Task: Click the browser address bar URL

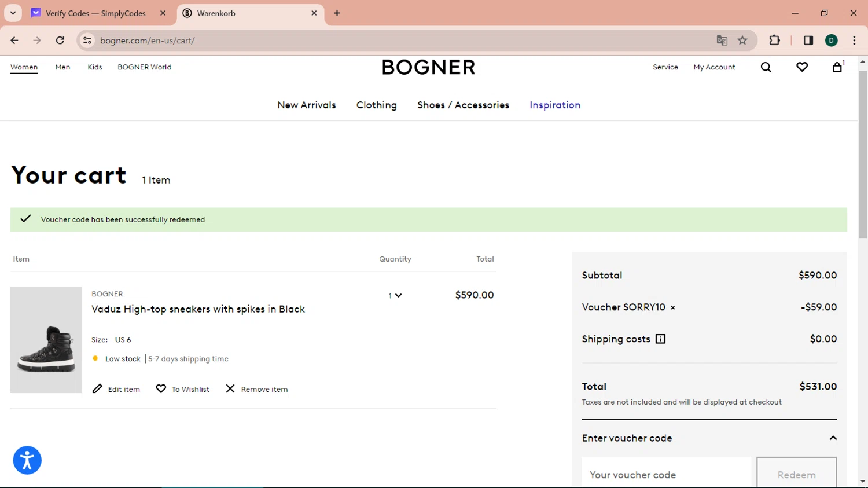Action: click(x=147, y=41)
